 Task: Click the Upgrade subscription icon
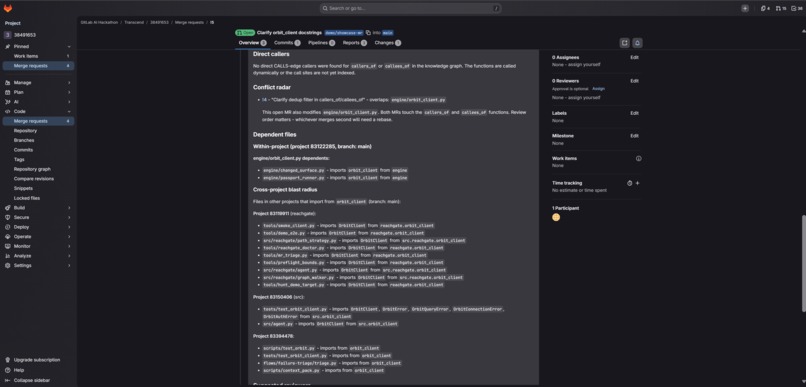pos(8,360)
